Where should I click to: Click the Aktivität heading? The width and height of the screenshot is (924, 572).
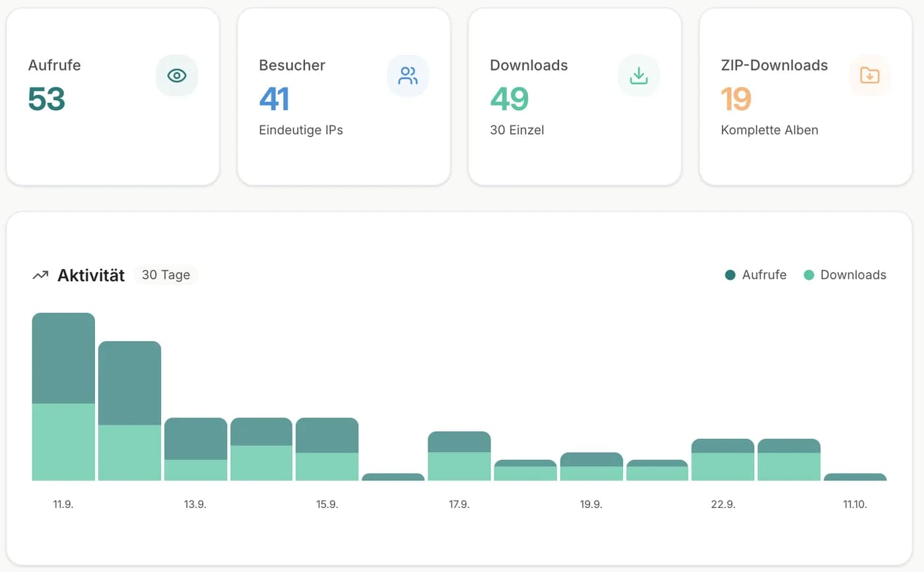(91, 275)
